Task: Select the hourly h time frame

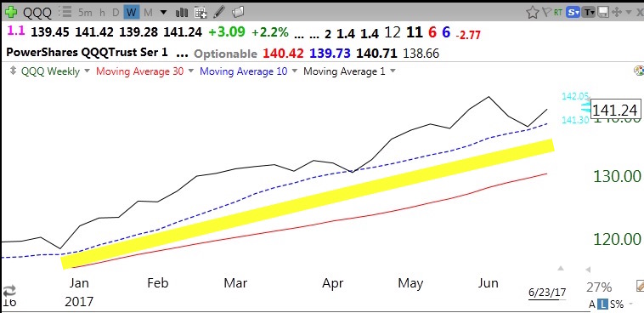Action: (102, 13)
